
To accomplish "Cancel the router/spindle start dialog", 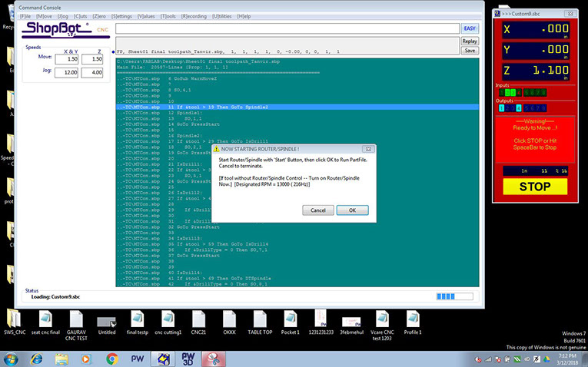I will (318, 210).
